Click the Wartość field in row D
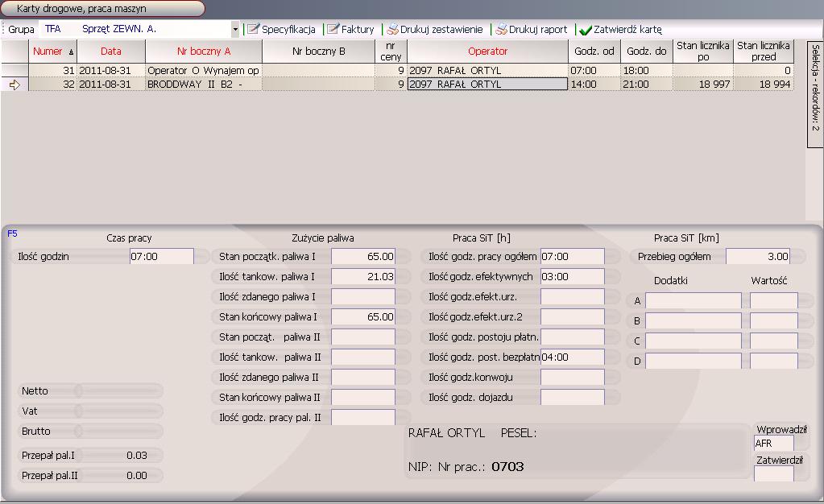The height and width of the screenshot is (504, 824). tap(773, 361)
